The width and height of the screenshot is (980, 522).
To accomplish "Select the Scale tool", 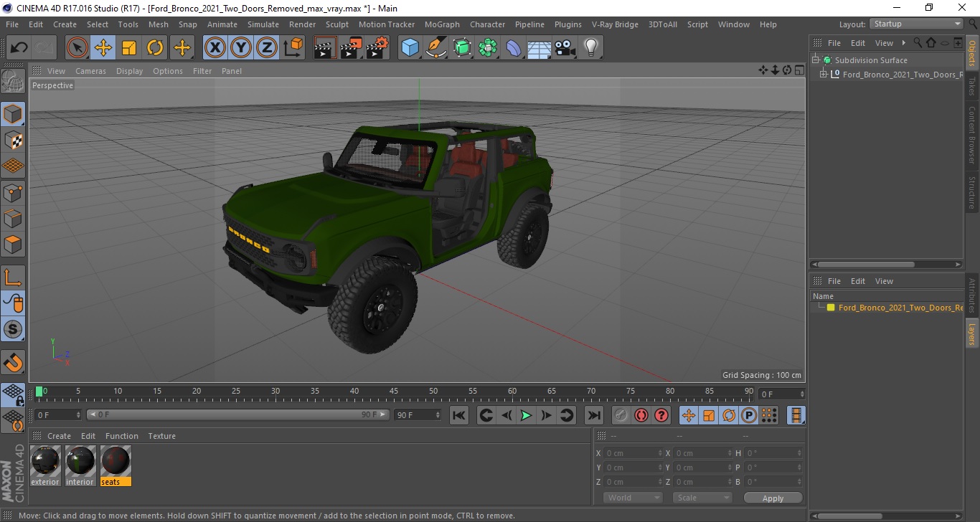I will 129,48.
